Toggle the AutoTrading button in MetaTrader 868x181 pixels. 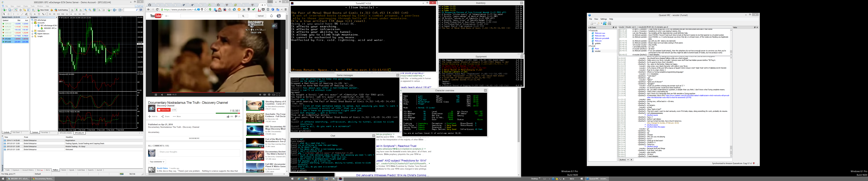tap(61, 10)
